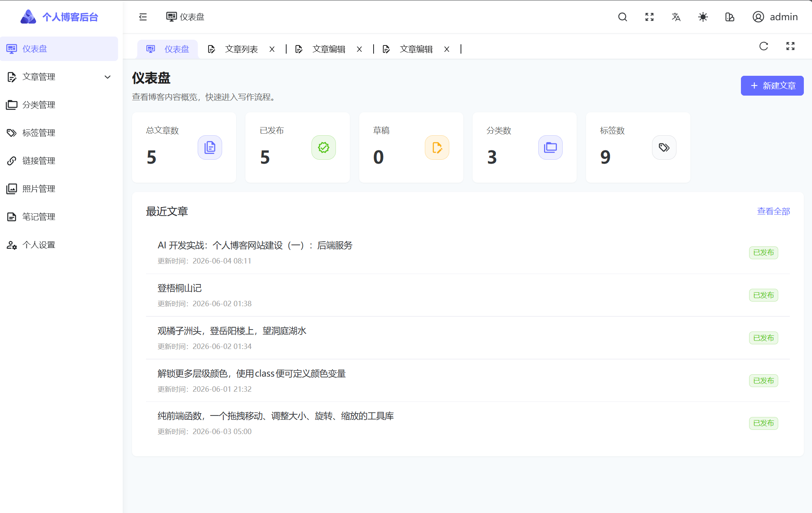
Task: Switch to the first 文章编辑 tab
Action: pos(329,49)
